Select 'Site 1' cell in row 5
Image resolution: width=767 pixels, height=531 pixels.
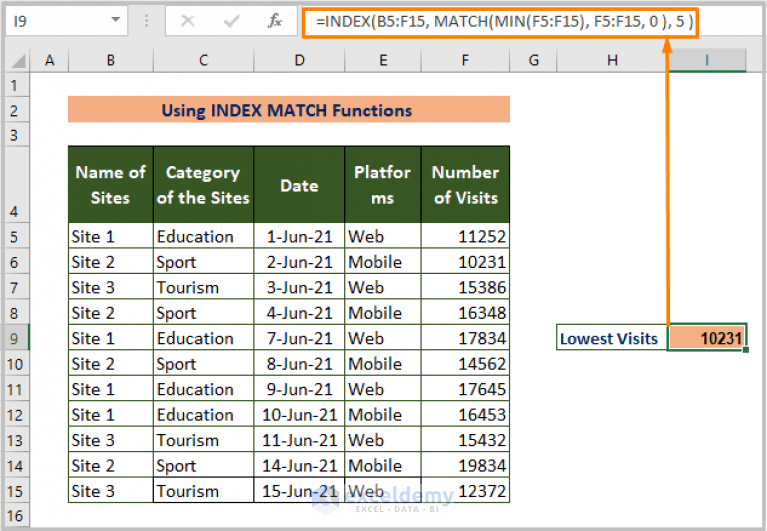click(111, 236)
